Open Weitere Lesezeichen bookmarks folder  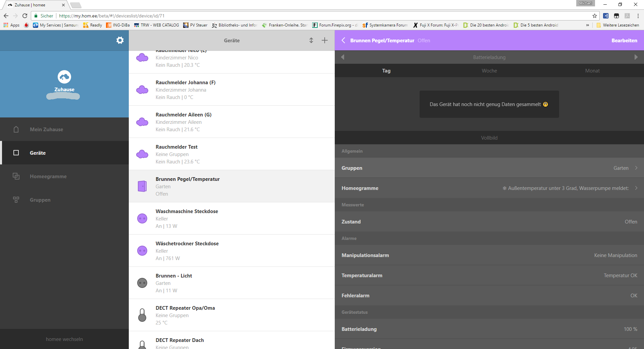coord(618,25)
